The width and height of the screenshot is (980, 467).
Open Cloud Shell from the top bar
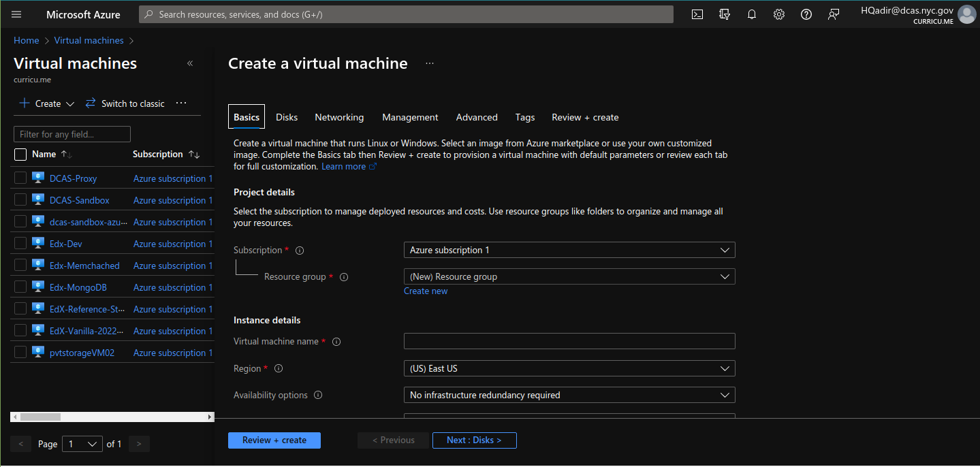pyautogui.click(x=697, y=14)
